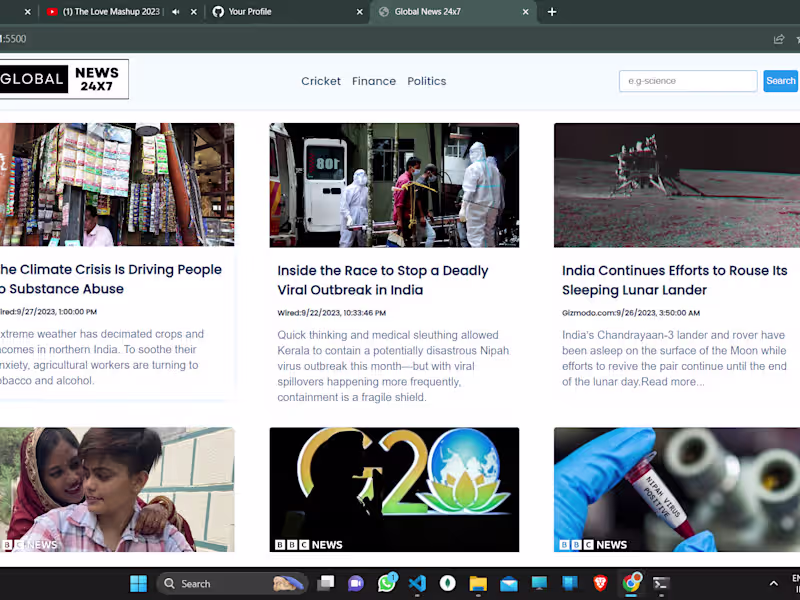Open the terminal from the taskbar
The width and height of the screenshot is (800, 600).
pyautogui.click(x=661, y=583)
